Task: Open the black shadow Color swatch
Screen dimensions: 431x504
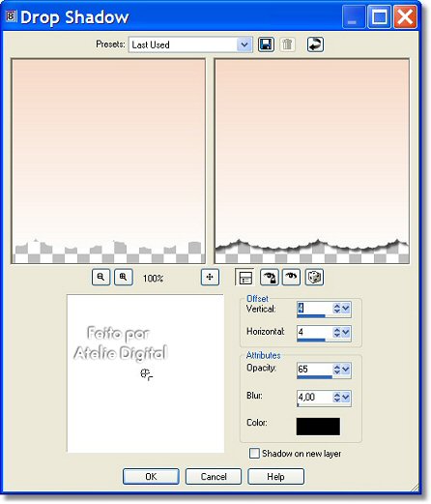Action: click(318, 427)
